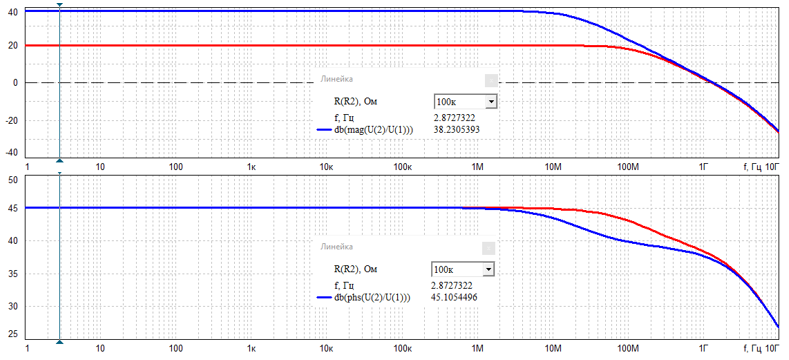This screenshot has width=789, height=360.
Task: Click the 50 tick on phase axis
Action: (x=14, y=179)
